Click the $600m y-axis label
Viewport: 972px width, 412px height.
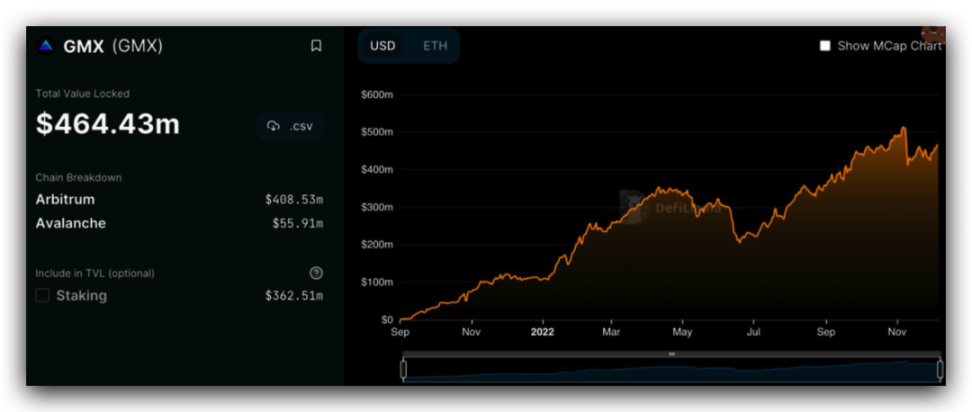(377, 95)
